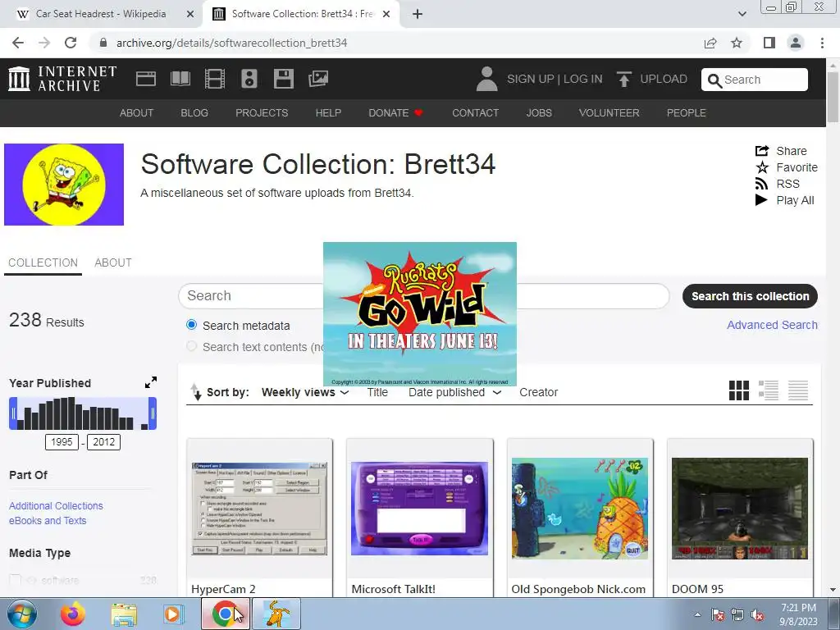
Task: Select Search text contents radio button
Action: (191, 346)
